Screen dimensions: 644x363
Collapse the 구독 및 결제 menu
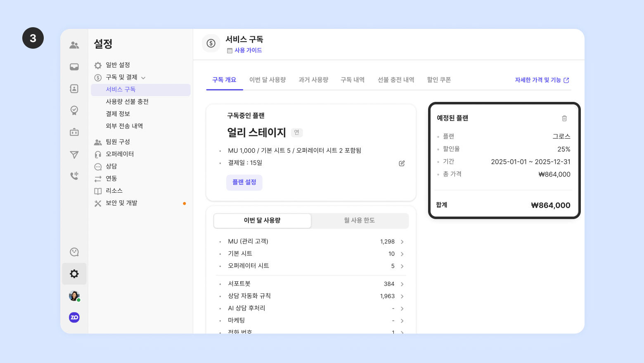143,78
